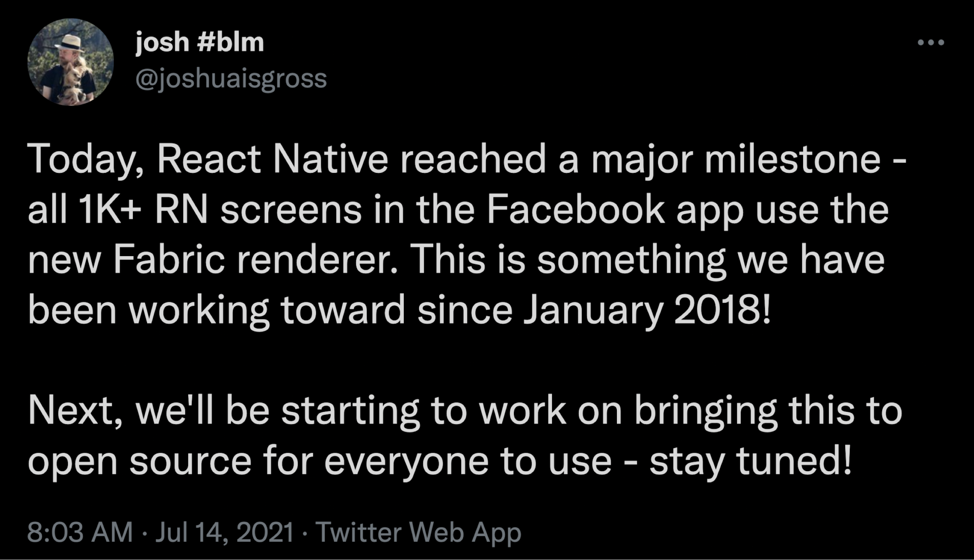Screen dimensions: 974x560
Task: Click the 8:03 AM timestamp
Action: (80, 533)
